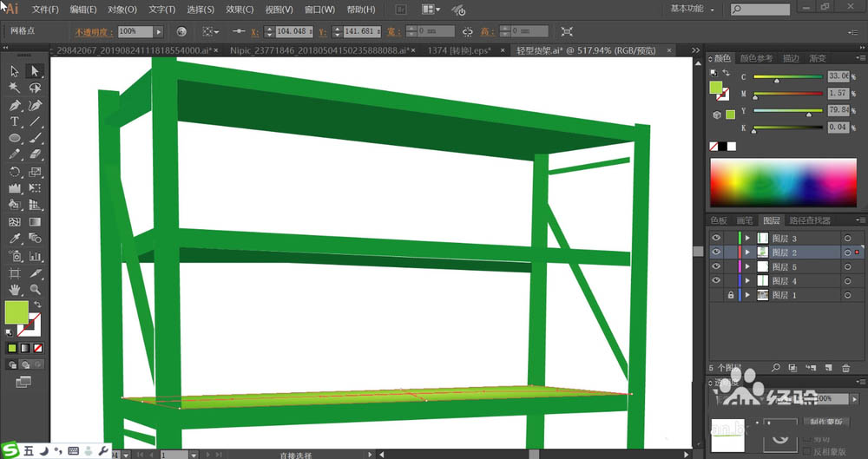Click target circle of 图层 4
The width and height of the screenshot is (868, 459).
(847, 281)
